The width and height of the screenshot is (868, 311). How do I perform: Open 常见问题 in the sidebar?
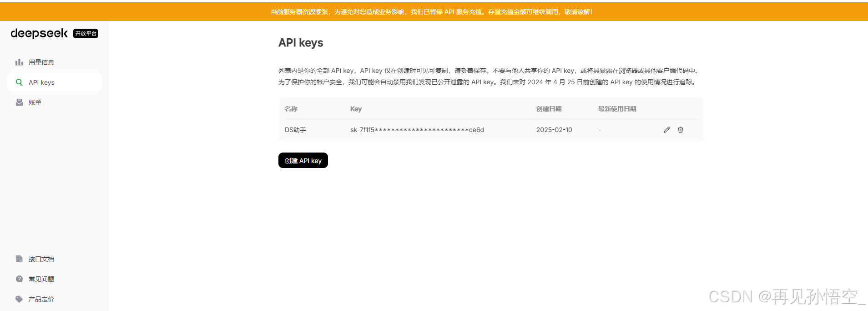pyautogui.click(x=55, y=279)
